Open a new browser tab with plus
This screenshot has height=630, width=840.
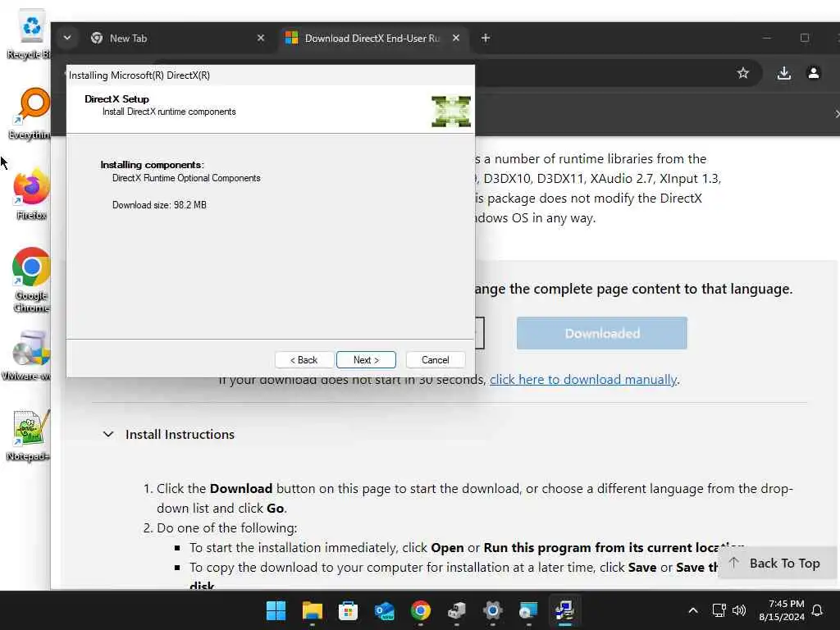click(486, 38)
